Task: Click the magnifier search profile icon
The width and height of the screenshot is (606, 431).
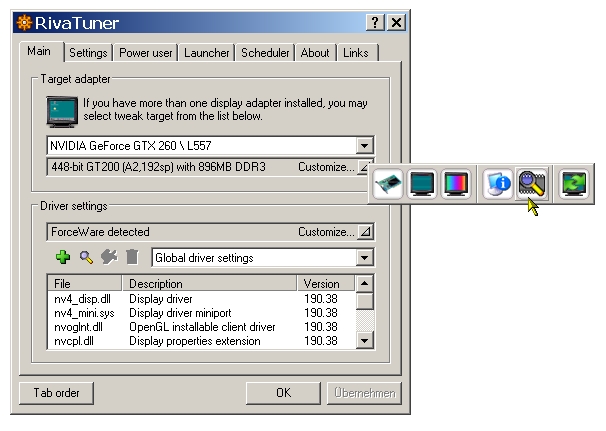Action: pyautogui.click(x=86, y=257)
